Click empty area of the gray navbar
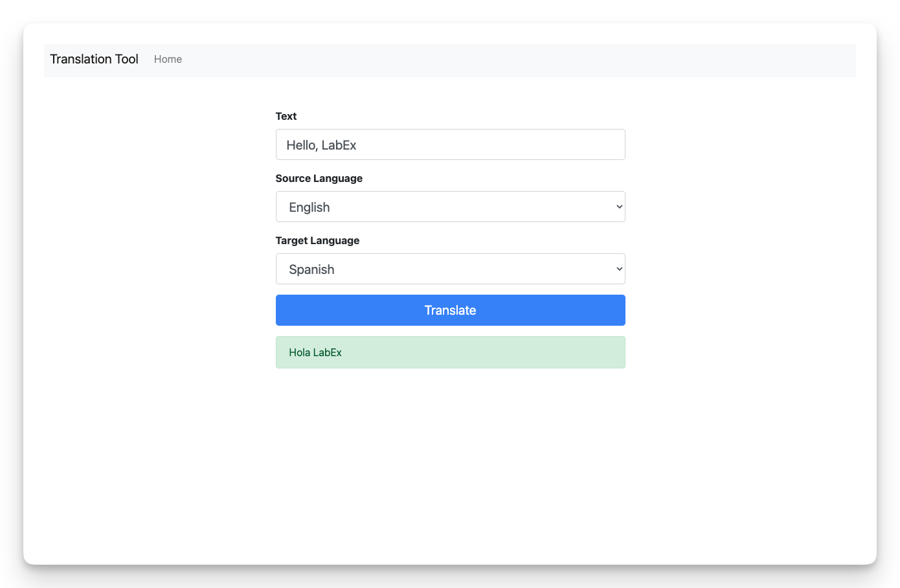Screen dimensions: 900x588 518,60
